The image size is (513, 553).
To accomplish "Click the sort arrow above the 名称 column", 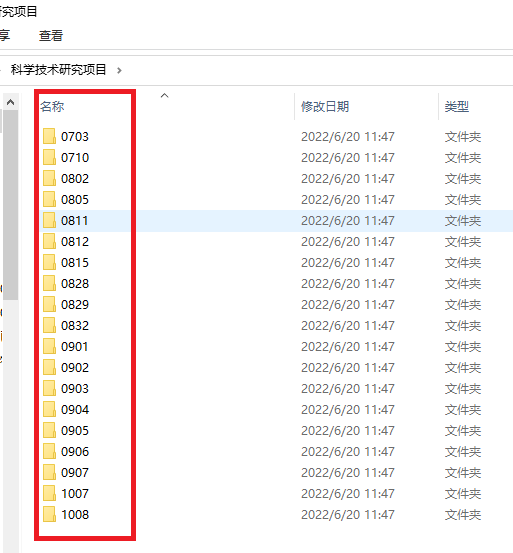I will tap(164, 96).
